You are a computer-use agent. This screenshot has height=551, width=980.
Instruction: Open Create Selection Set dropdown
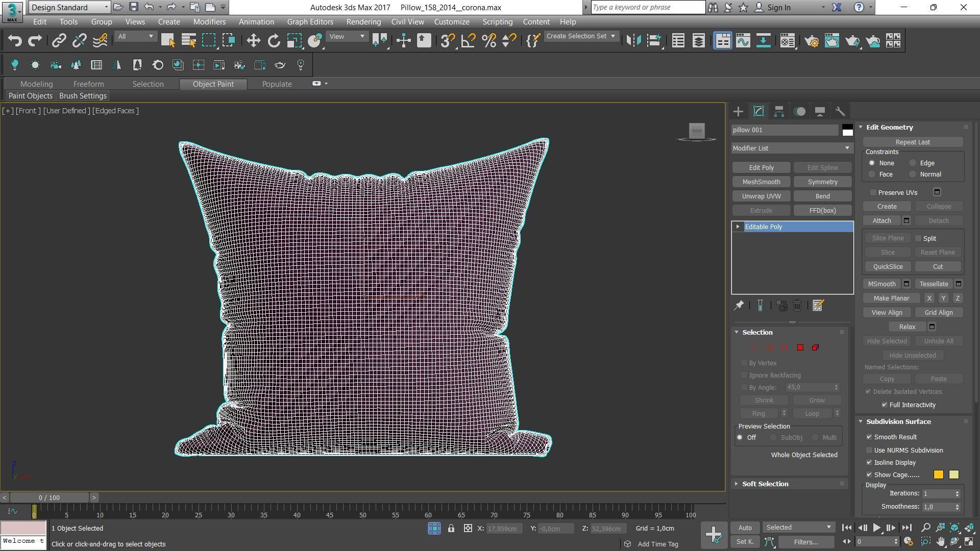coord(581,36)
